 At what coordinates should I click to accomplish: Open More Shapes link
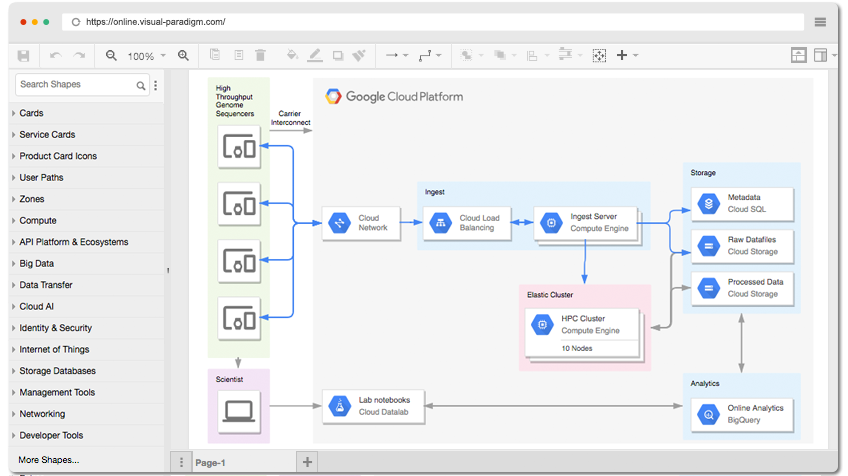tap(49, 460)
